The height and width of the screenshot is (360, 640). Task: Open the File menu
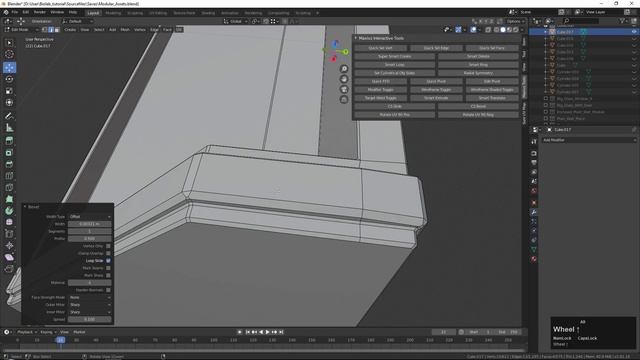(x=15, y=12)
